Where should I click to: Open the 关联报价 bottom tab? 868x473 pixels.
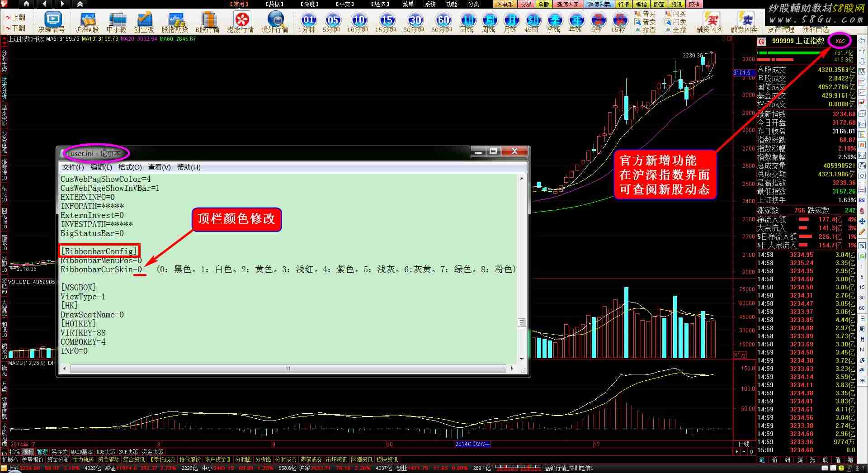tap(33, 459)
